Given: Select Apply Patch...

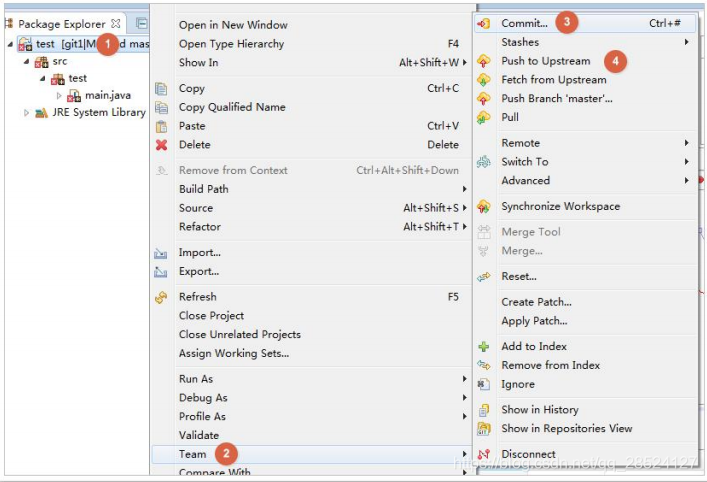Looking at the screenshot, I should pos(585,321).
